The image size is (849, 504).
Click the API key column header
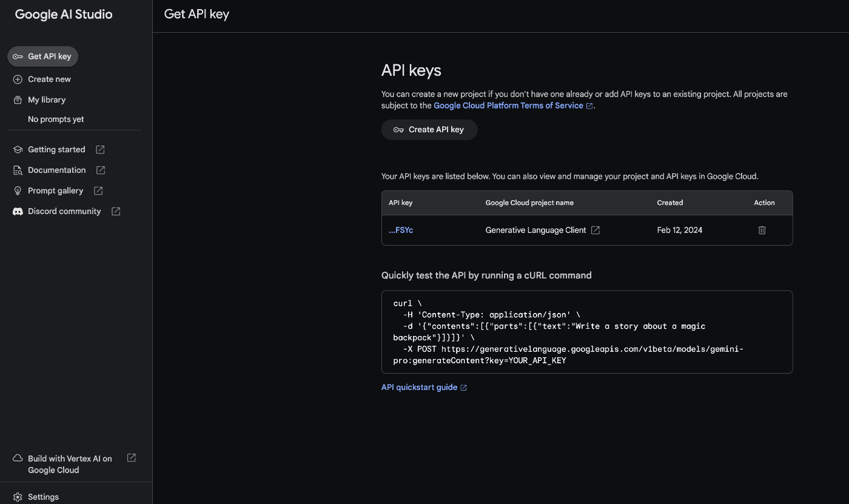pyautogui.click(x=401, y=203)
